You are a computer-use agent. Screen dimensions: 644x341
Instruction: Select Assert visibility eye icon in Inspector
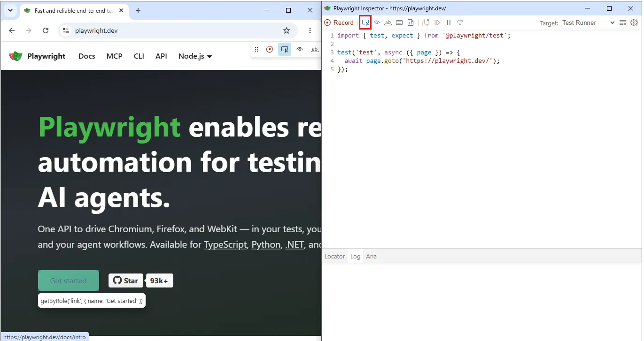(x=377, y=23)
